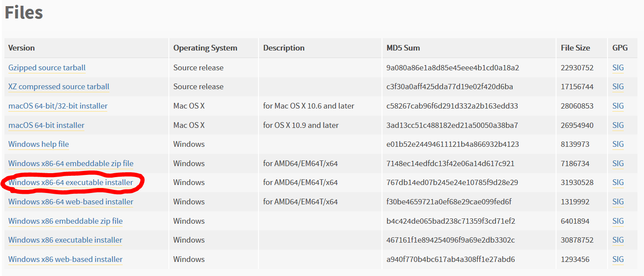
Task: Open Windows x86-64 embeddable zip file
Action: click(x=70, y=163)
